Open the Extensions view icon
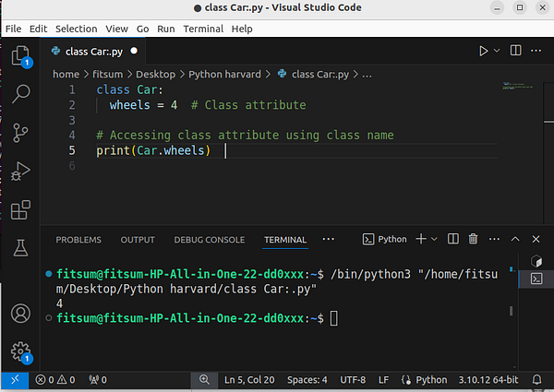 [20, 210]
